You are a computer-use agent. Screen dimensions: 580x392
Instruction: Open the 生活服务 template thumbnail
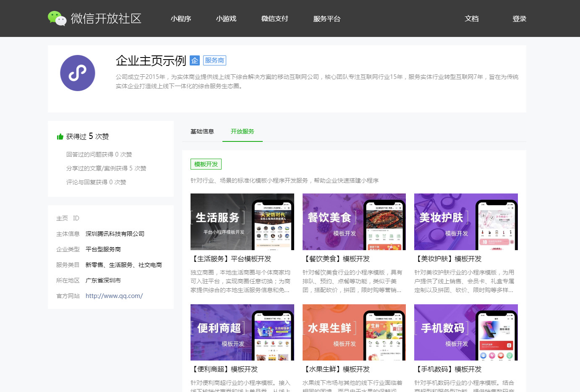(x=242, y=222)
